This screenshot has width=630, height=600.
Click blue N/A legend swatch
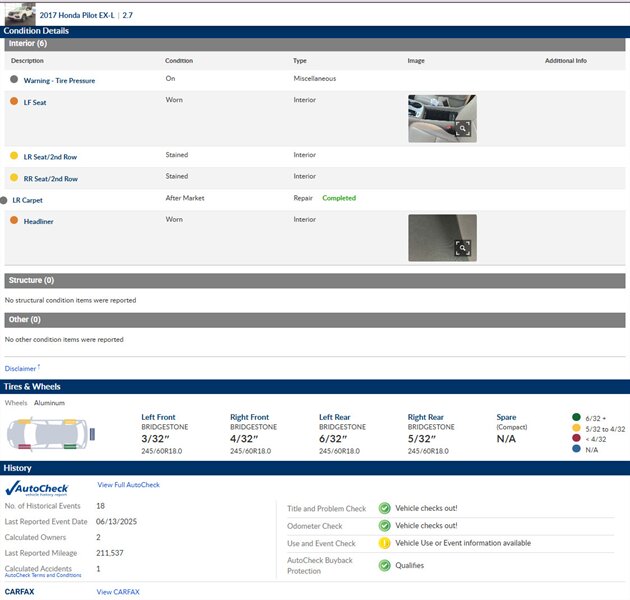[576, 448]
